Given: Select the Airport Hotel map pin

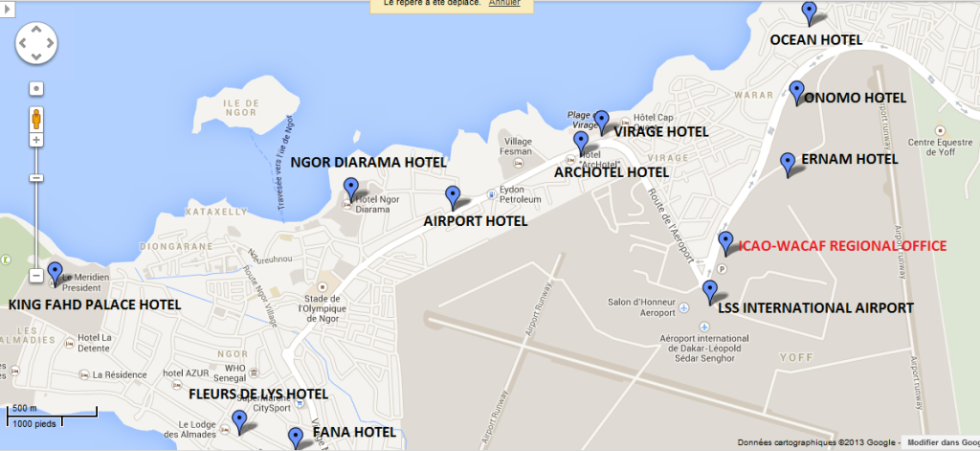Looking at the screenshot, I should point(453,197).
